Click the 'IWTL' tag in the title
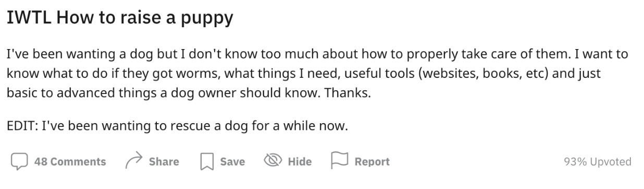 click(x=29, y=18)
